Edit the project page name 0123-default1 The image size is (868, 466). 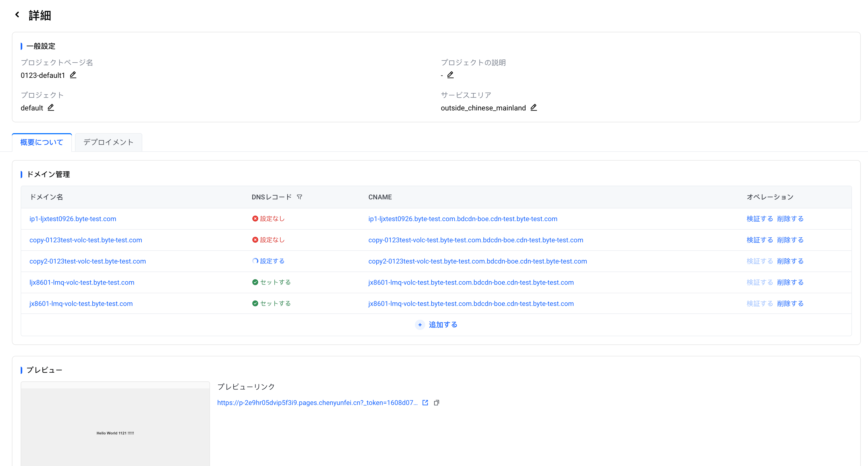(x=73, y=75)
